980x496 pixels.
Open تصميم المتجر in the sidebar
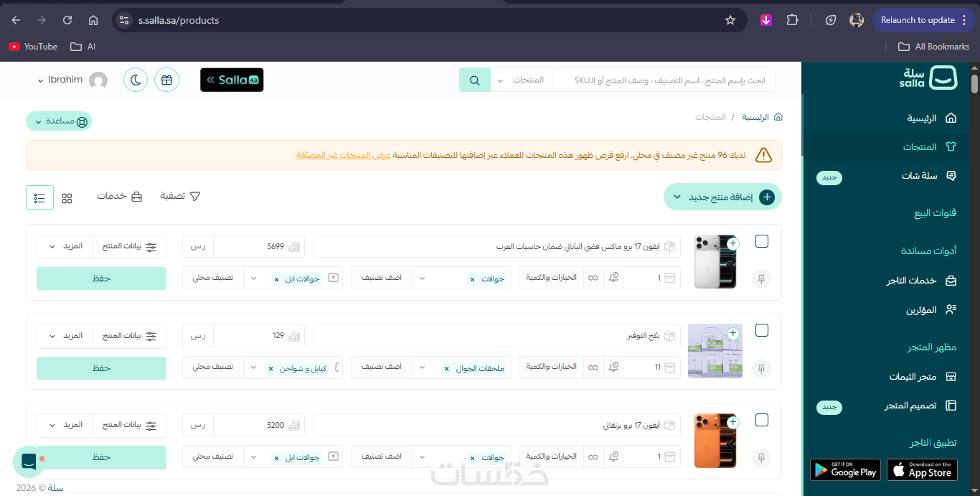pos(920,406)
